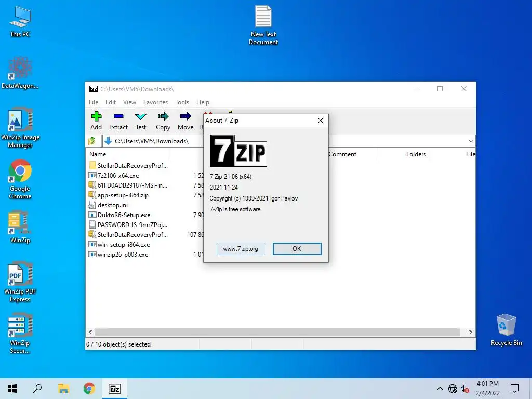The height and width of the screenshot is (399, 532).
Task: Open WinZip Image Manager shortcut
Action: [20, 128]
